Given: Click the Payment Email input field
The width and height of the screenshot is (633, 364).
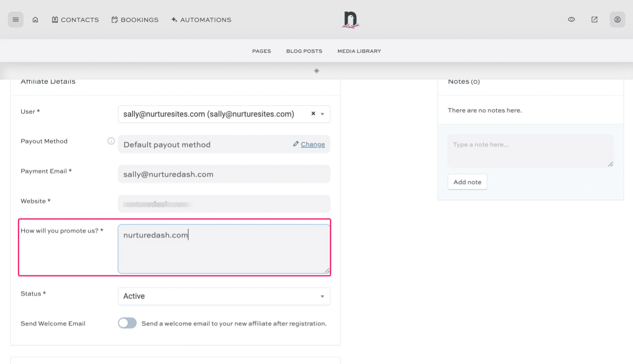Looking at the screenshot, I should (x=224, y=174).
